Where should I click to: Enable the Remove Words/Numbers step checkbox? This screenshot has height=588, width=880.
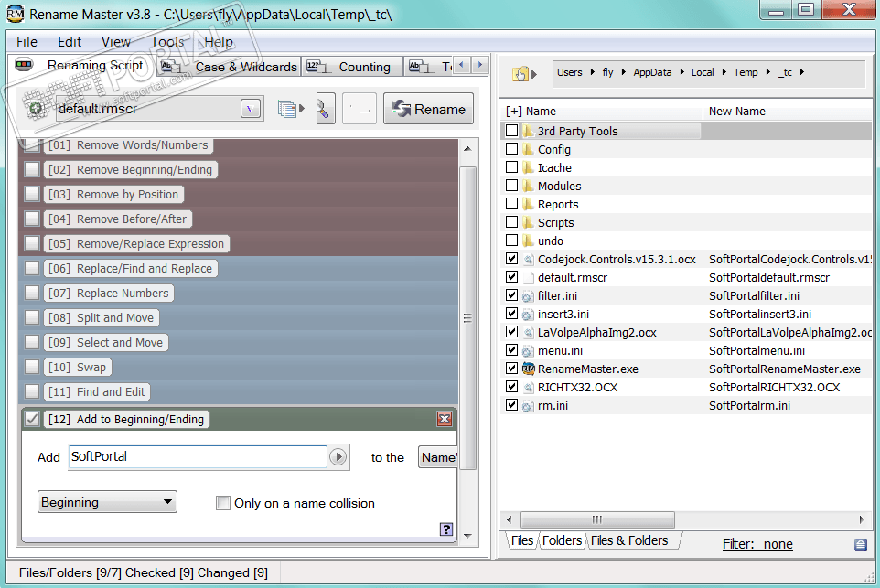click(x=32, y=144)
